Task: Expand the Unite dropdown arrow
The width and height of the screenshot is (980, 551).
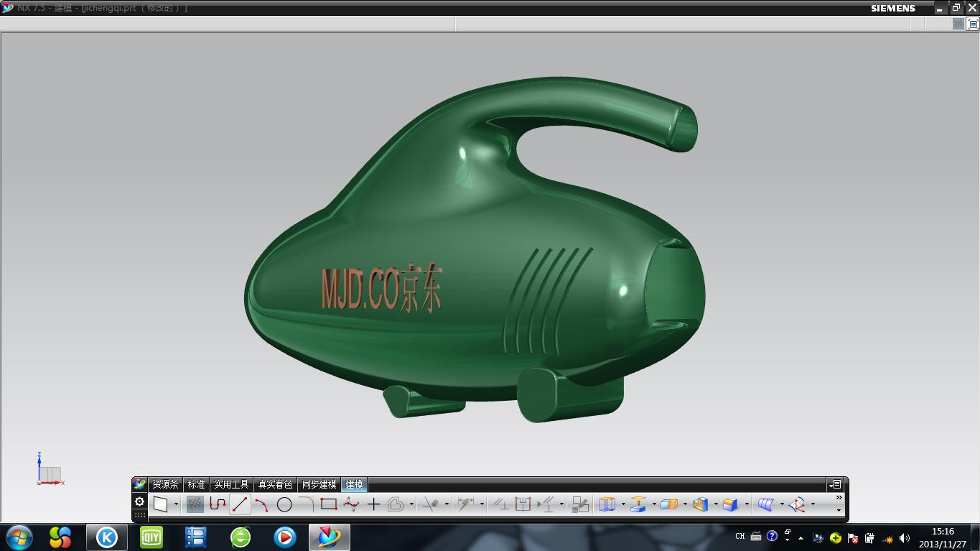Action: click(x=685, y=504)
